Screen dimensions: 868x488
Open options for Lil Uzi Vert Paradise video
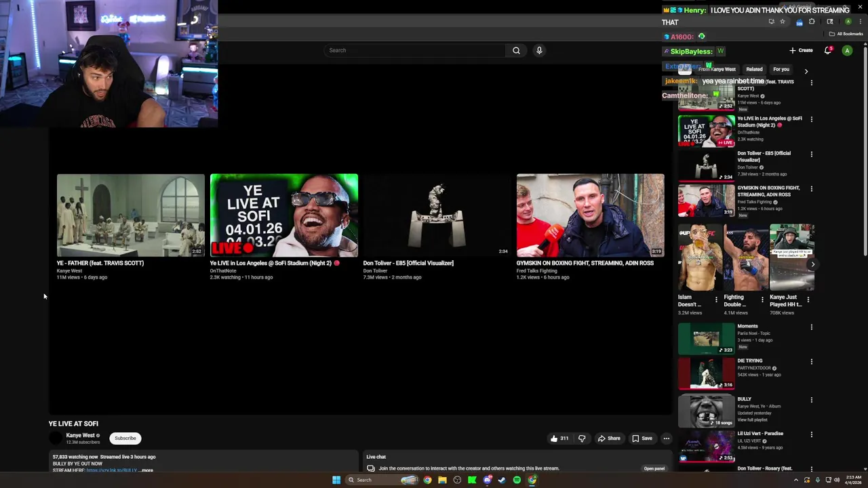[811, 434]
